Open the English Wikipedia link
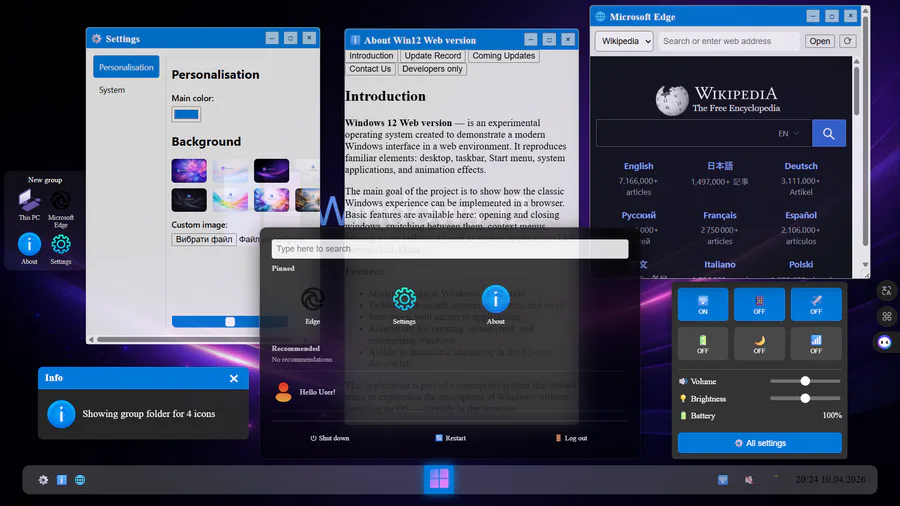Screen dimensions: 900x506 638,166
